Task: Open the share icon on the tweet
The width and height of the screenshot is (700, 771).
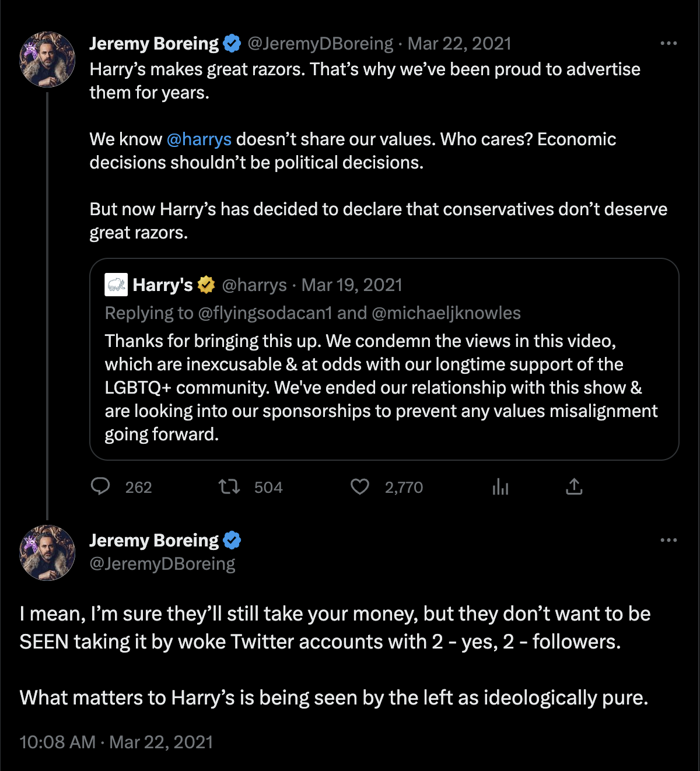Action: coord(574,486)
